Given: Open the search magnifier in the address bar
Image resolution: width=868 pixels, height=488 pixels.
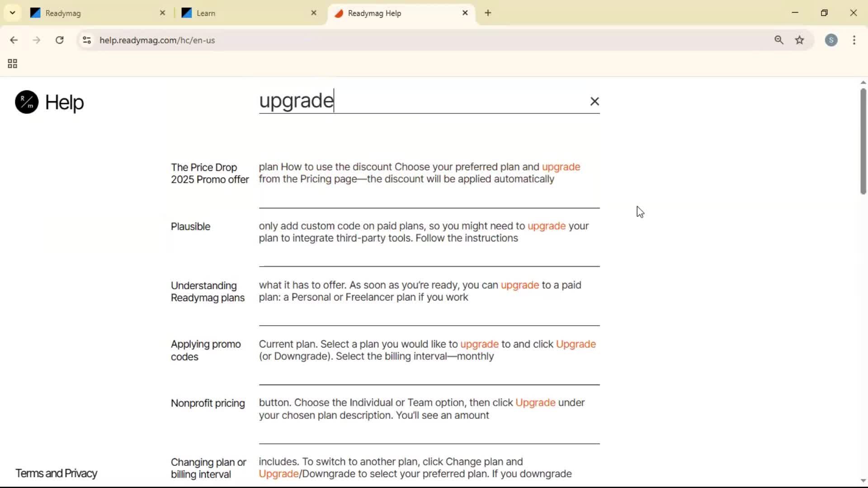Looking at the screenshot, I should (x=779, y=40).
